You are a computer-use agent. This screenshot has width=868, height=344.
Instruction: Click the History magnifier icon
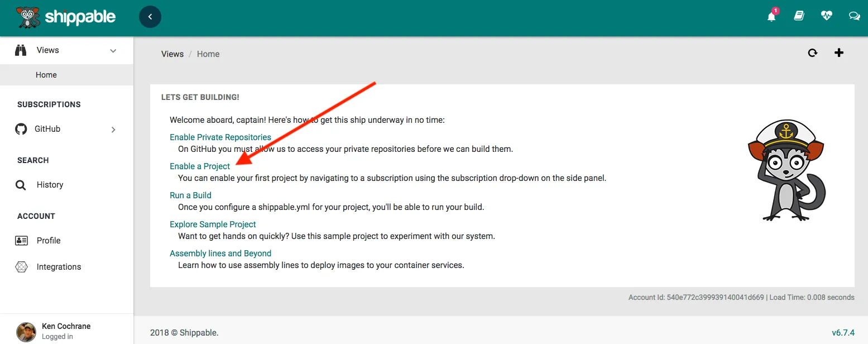click(21, 185)
